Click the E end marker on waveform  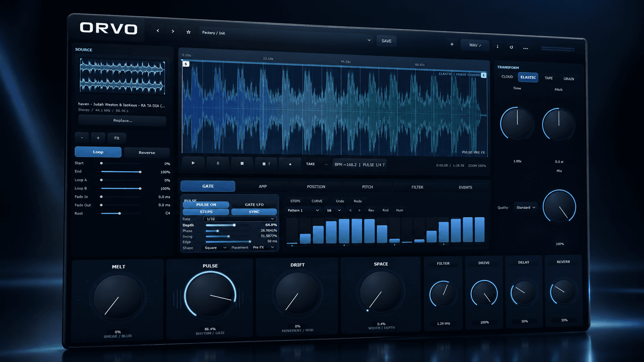click(x=484, y=75)
